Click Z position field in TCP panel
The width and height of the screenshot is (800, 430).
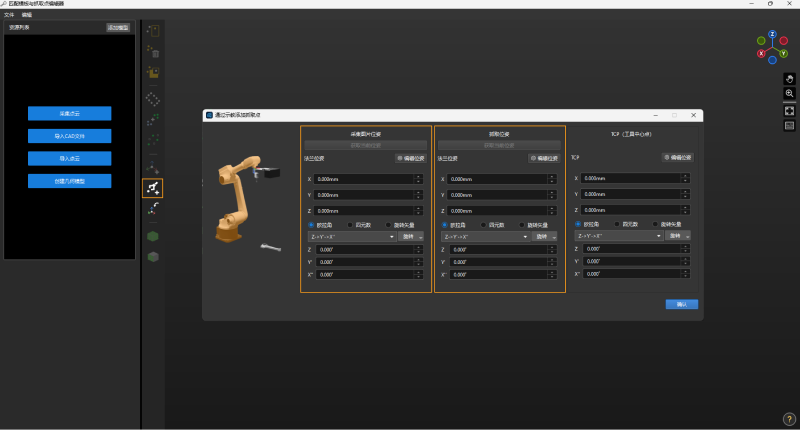[635, 210]
